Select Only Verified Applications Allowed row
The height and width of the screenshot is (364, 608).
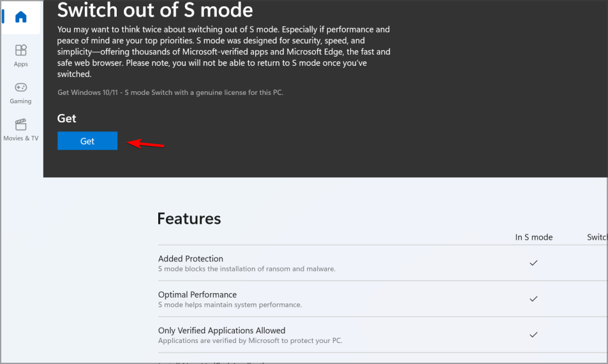pos(221,330)
